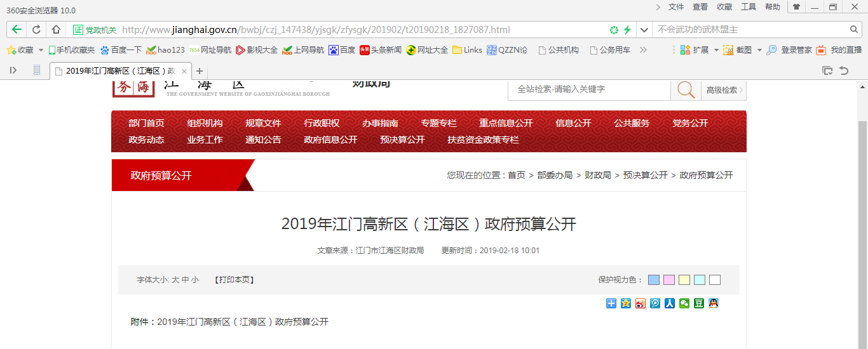Click 首页 in the breadcrumb
The image size is (868, 349).
point(517,175)
